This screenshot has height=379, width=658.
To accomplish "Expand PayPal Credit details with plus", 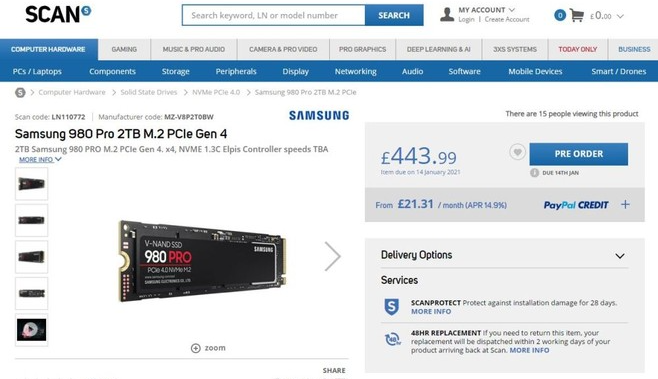I will pos(625,204).
